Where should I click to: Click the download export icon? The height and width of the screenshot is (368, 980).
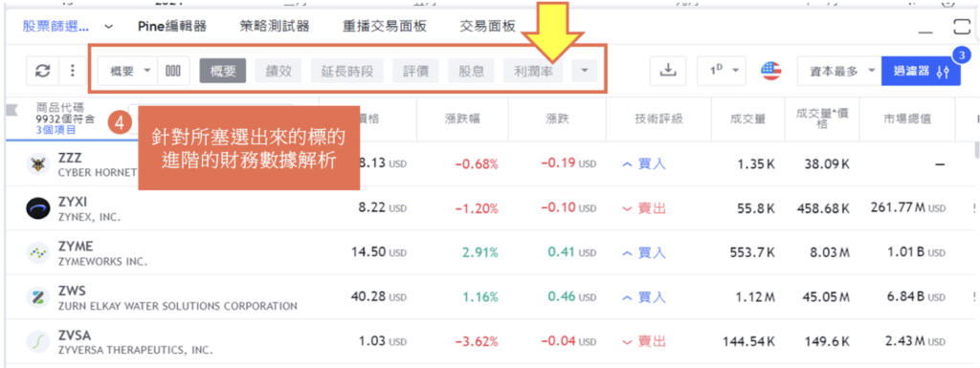click(x=668, y=71)
